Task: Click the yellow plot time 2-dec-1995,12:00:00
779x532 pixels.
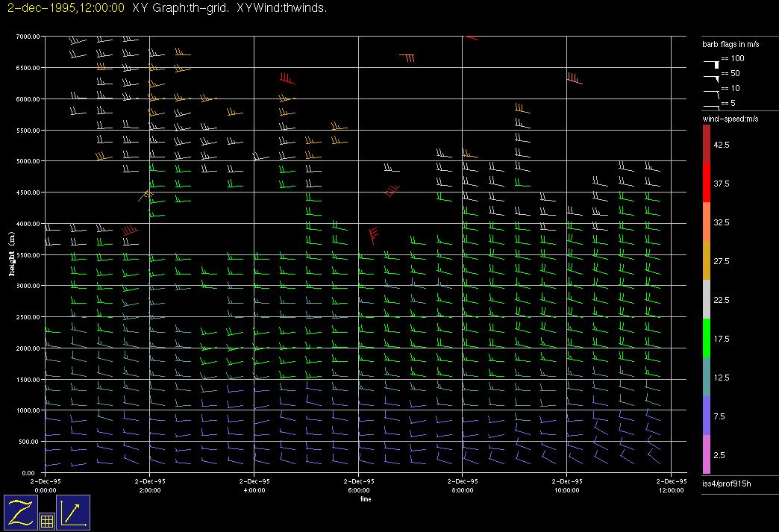Action: point(65,8)
